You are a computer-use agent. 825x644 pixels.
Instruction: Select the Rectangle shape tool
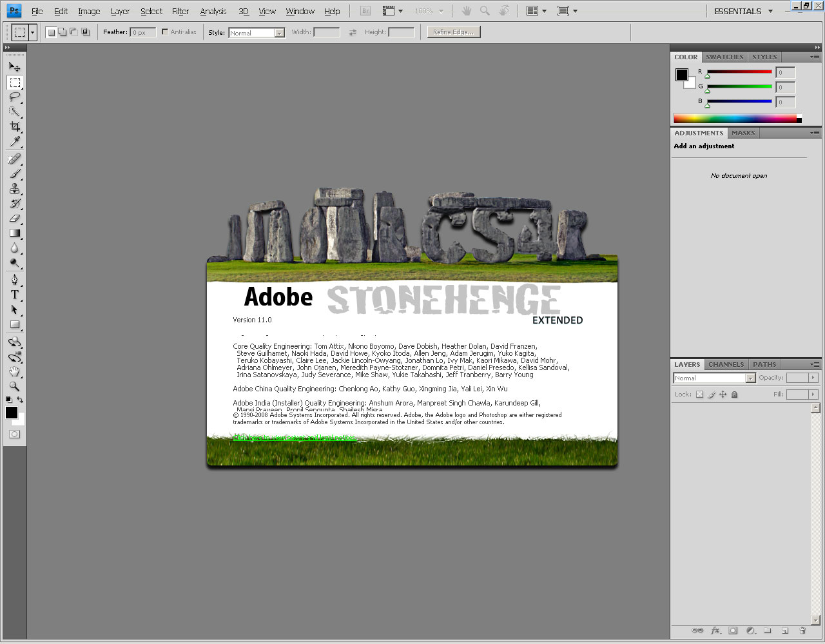coord(14,324)
